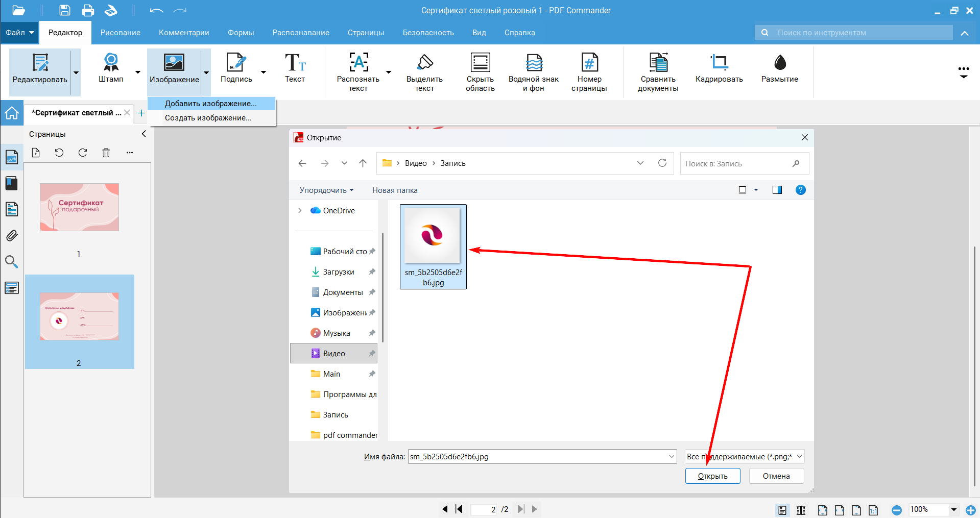This screenshot has width=980, height=518.
Task: Click the delete page trash icon
Action: pos(106,153)
